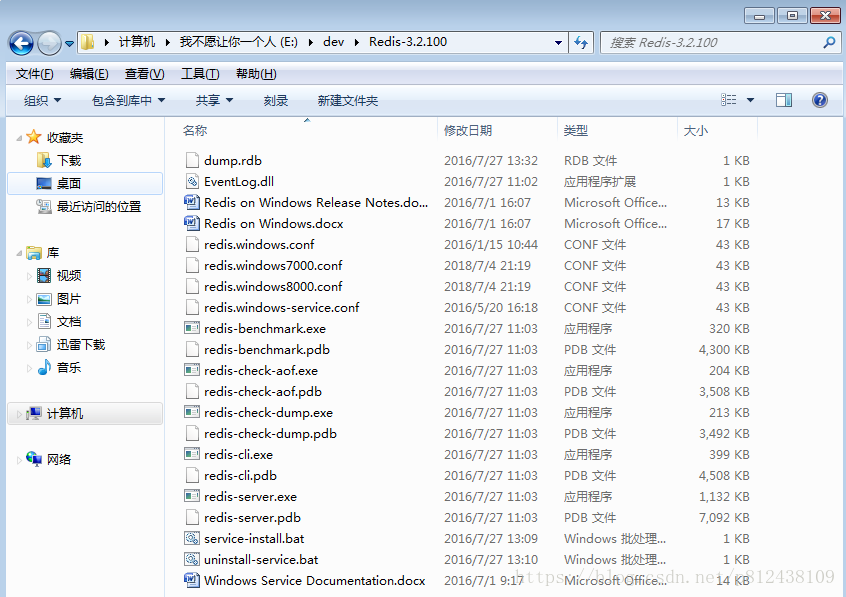Click the Redis-3.2.100 breadcrumb segment
Viewport: 846px width, 597px height.
click(x=408, y=42)
